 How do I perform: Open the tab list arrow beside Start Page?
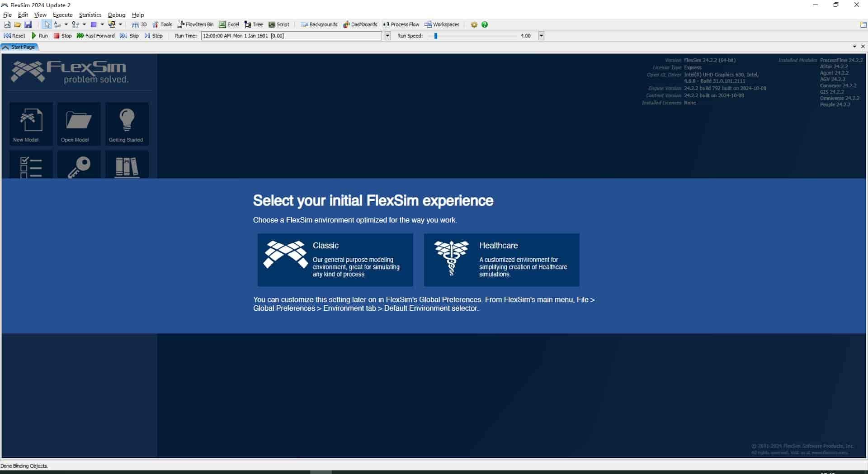pyautogui.click(x=854, y=47)
